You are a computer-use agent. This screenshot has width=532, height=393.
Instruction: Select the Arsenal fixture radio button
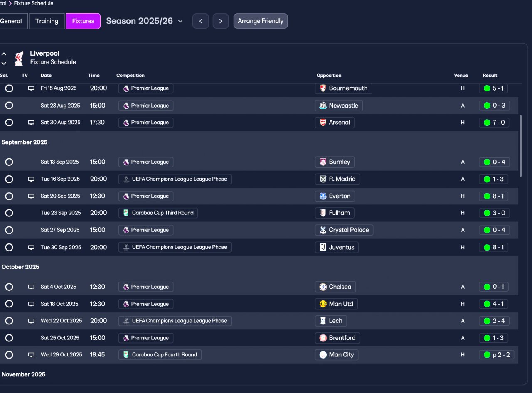(9, 123)
